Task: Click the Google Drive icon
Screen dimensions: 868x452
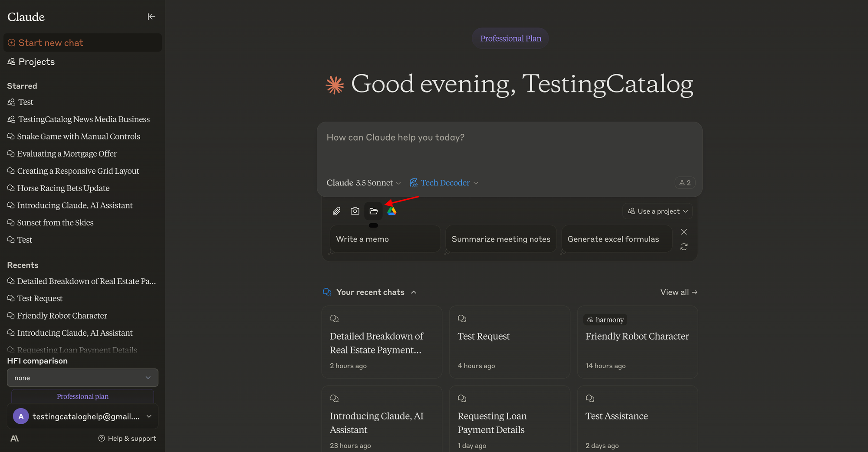Action: tap(392, 211)
